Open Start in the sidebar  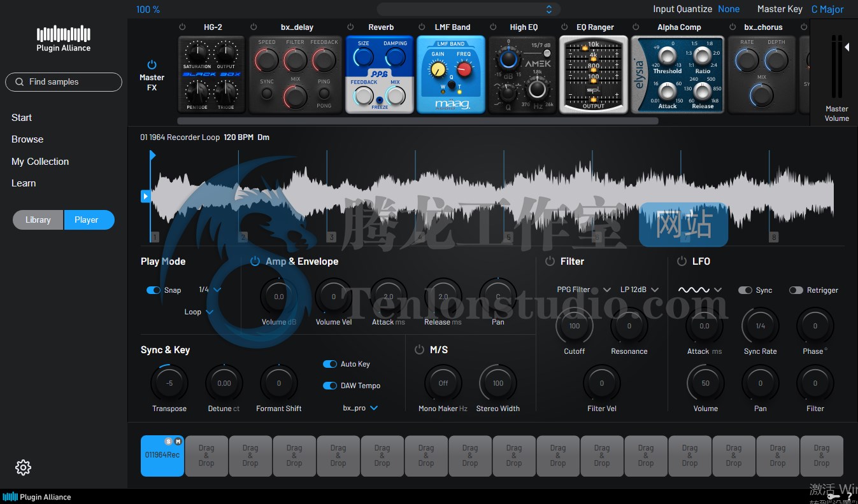point(22,118)
